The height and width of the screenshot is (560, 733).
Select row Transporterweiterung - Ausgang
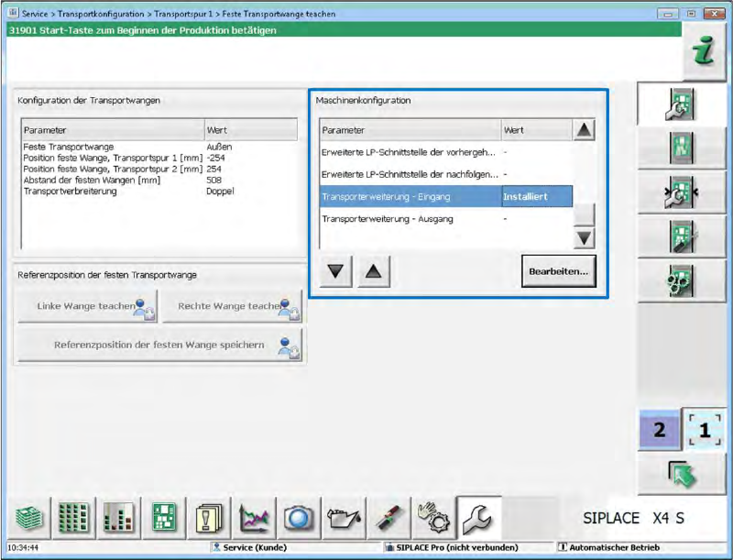click(446, 219)
